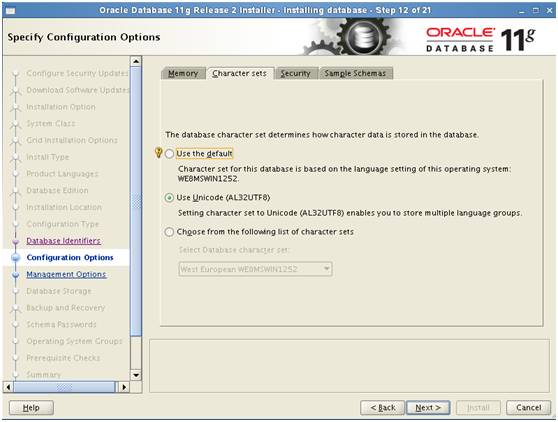Click the hint lightbulb icon beside Use the default

(x=159, y=153)
